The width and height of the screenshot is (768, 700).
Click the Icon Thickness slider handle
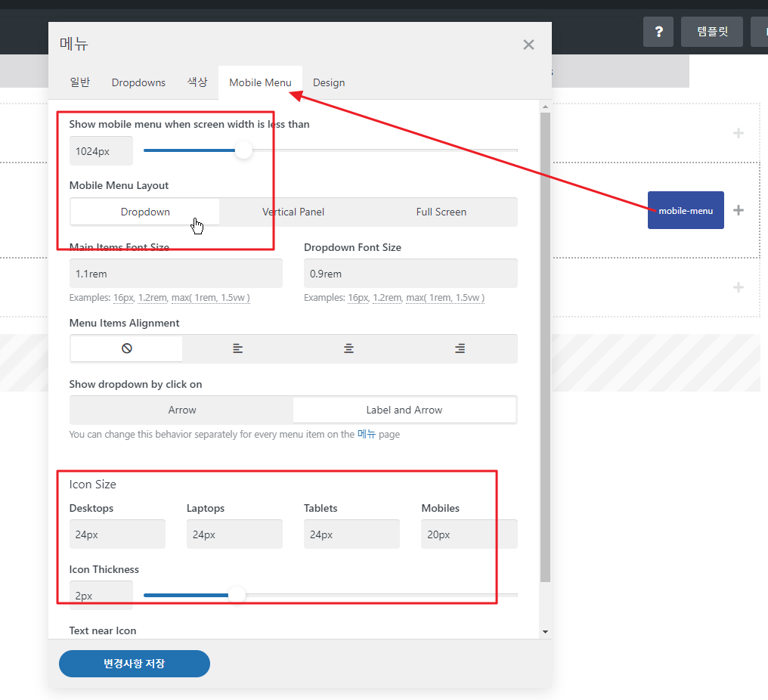coord(237,595)
